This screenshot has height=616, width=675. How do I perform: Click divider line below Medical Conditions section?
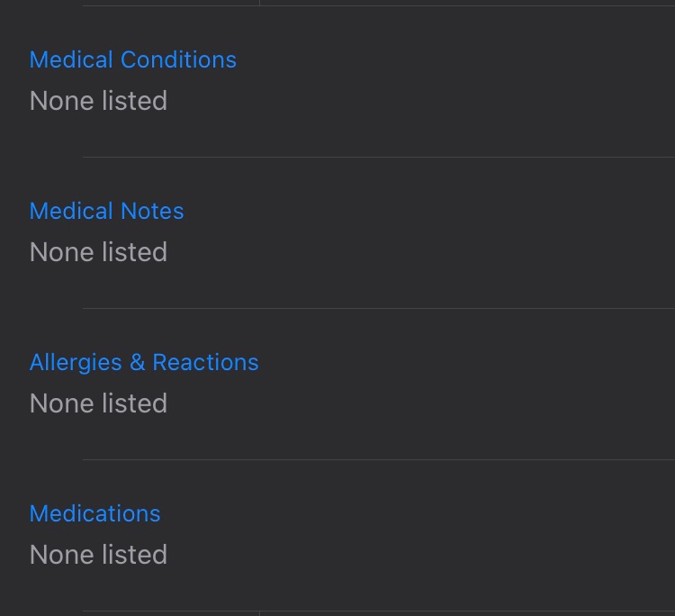(378, 157)
